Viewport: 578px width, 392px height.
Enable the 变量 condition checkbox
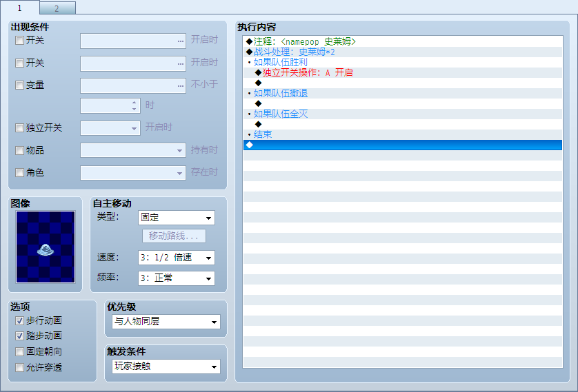[x=19, y=85]
